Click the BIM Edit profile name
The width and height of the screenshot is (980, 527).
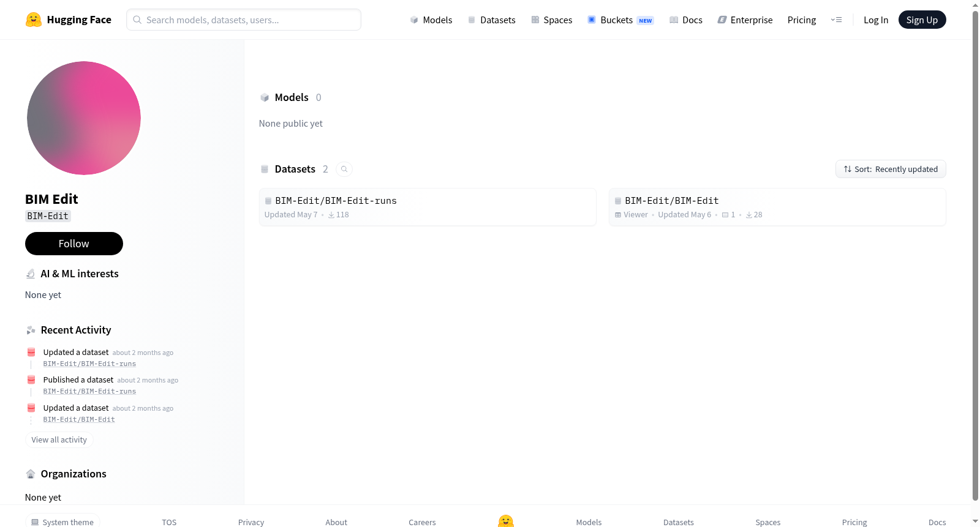coord(51,200)
